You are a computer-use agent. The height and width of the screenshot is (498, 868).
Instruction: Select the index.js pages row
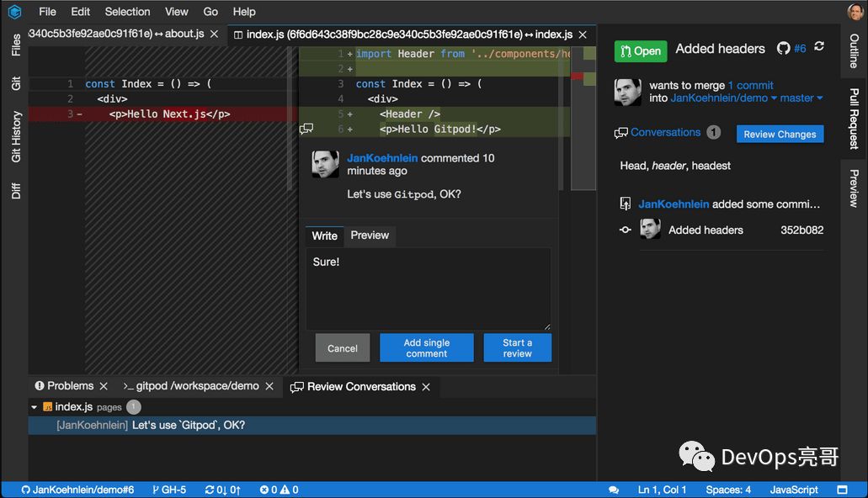pyautogui.click(x=312, y=407)
